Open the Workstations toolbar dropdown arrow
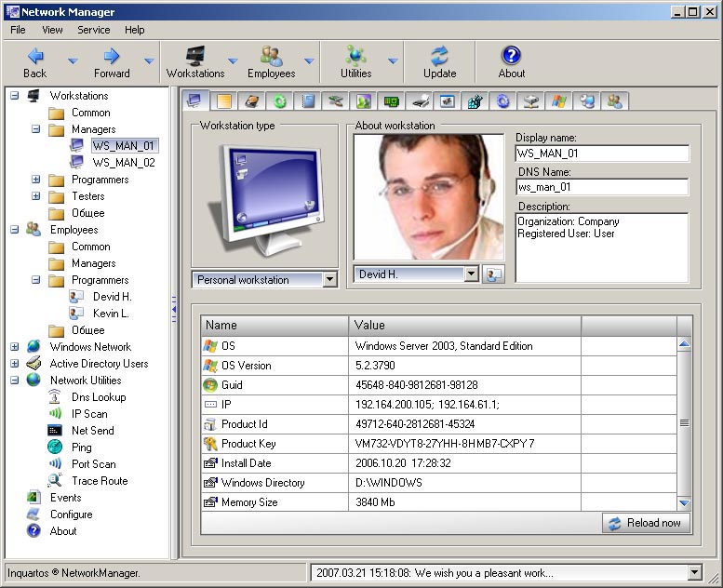Screen dimensions: 723x588 point(232,61)
